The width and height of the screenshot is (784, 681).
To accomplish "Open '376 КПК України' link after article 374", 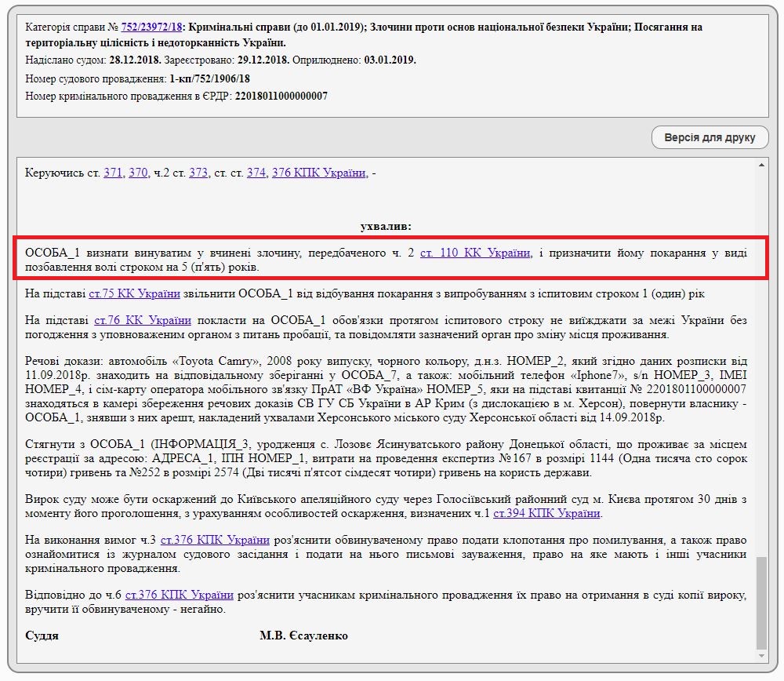I will [x=318, y=173].
